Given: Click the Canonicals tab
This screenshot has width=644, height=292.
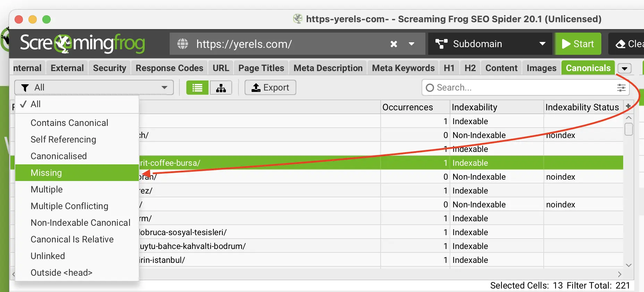Looking at the screenshot, I should click(x=588, y=68).
